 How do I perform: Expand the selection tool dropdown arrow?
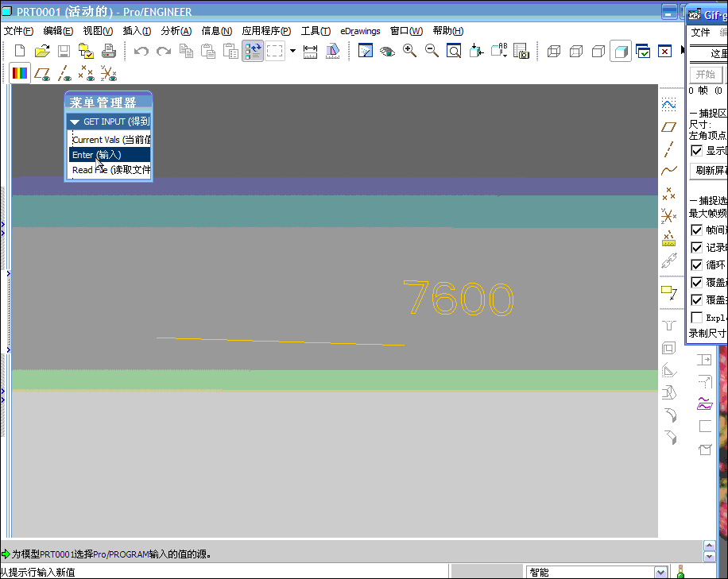[292, 51]
